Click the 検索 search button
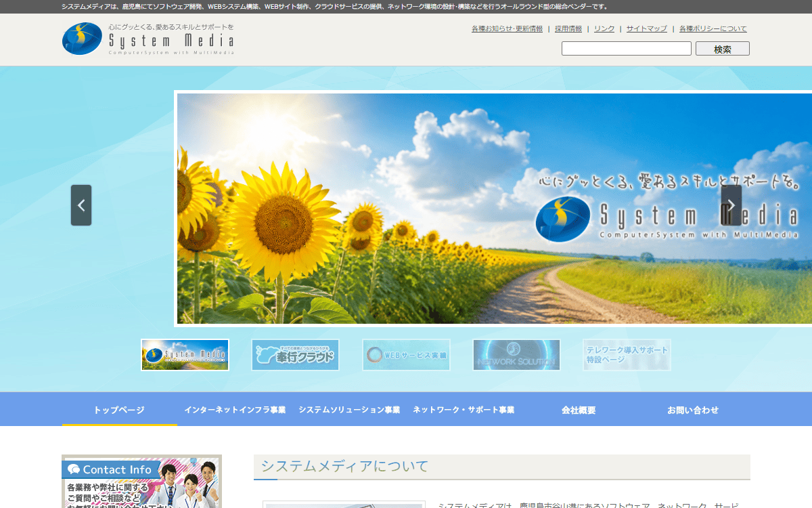 point(723,49)
